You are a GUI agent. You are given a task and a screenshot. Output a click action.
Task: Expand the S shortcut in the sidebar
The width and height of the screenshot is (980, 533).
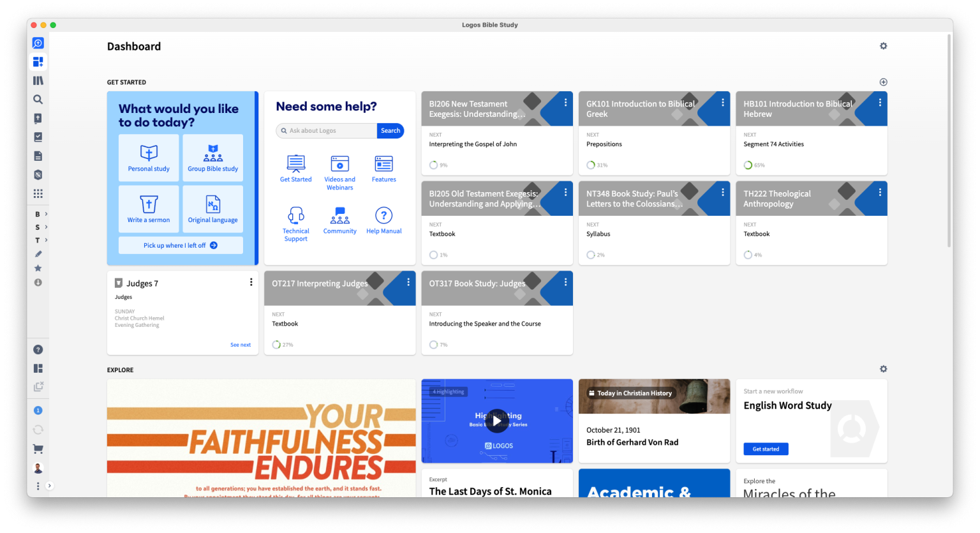tap(38, 227)
